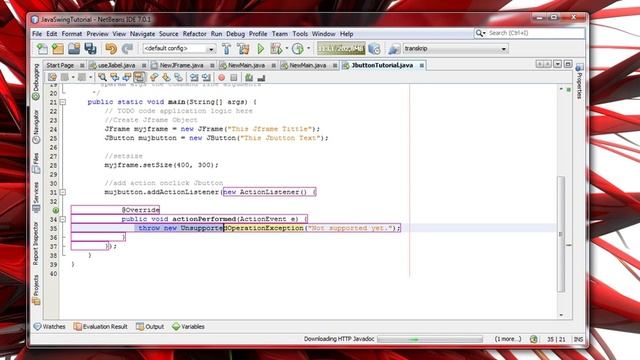640x360 pixels.
Task: Open the Projects side panel
Action: pos(36,289)
